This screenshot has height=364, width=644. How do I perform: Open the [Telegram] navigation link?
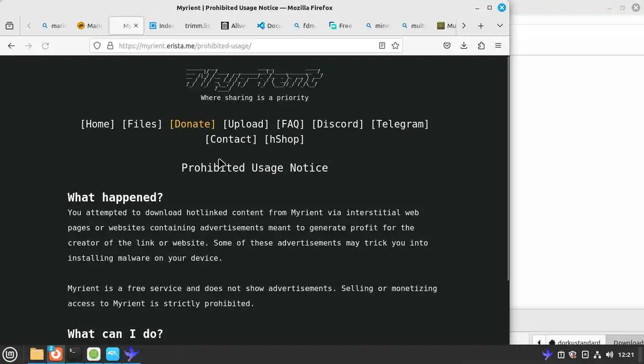tap(400, 124)
